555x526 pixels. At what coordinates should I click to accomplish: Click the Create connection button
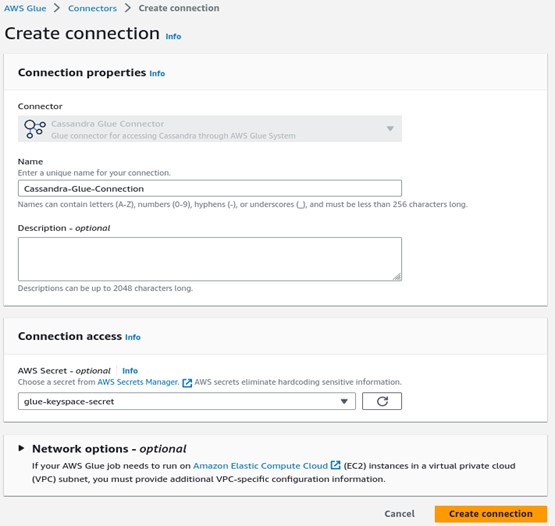[491, 514]
